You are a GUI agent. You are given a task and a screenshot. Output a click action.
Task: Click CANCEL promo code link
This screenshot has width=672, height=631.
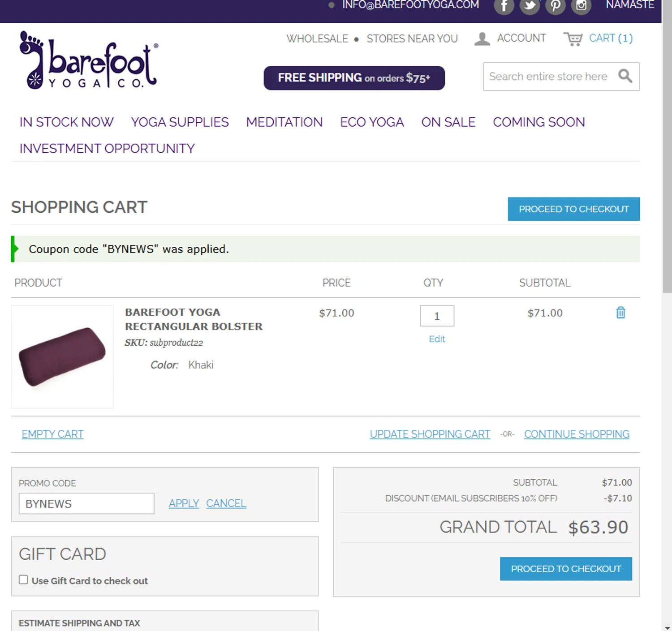point(226,503)
